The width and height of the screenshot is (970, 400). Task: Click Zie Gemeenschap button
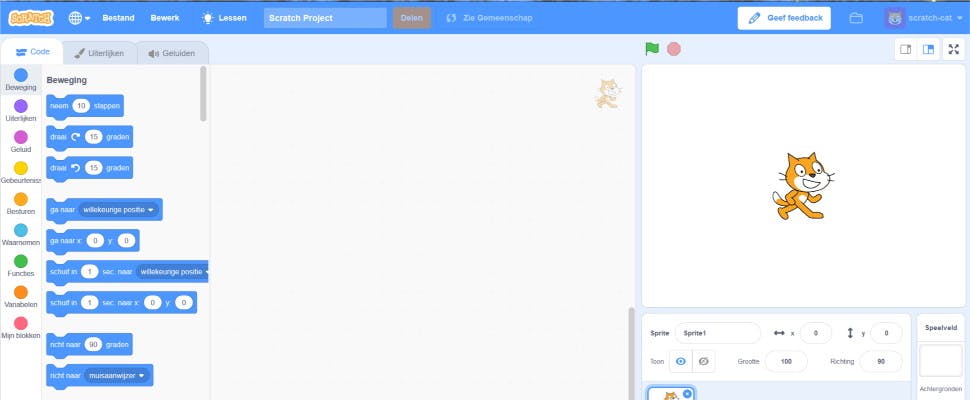click(489, 18)
